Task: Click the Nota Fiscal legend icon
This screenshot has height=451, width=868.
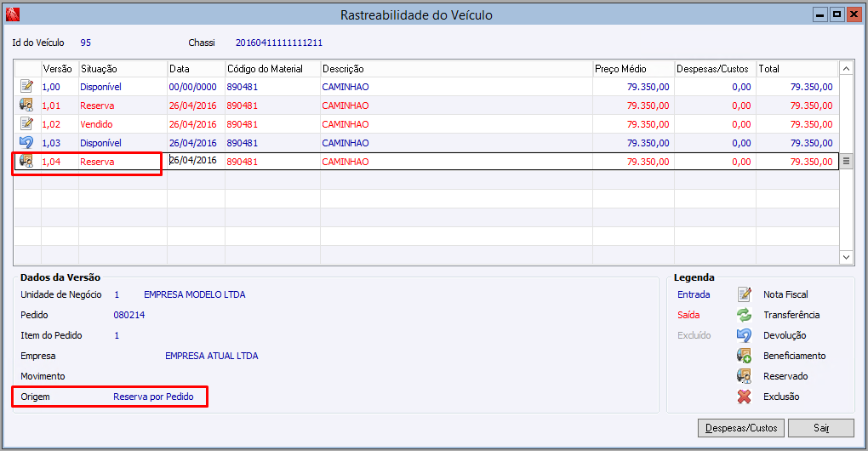Action: click(745, 294)
